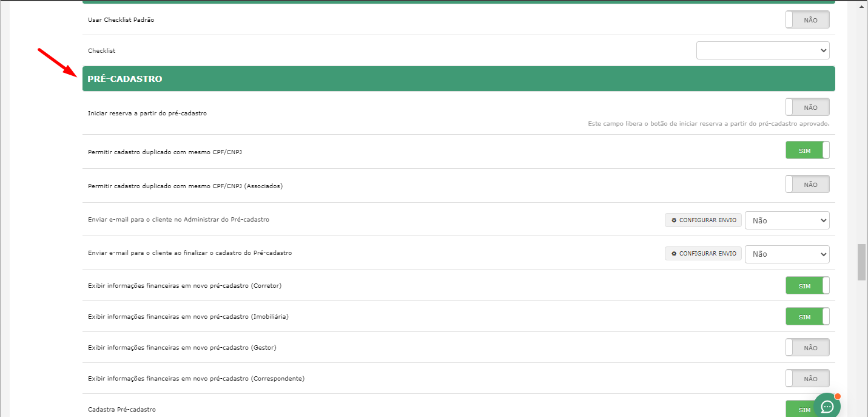This screenshot has height=417, width=868.
Task: Click label 'Usar Checklist Padrão'
Action: 121,20
